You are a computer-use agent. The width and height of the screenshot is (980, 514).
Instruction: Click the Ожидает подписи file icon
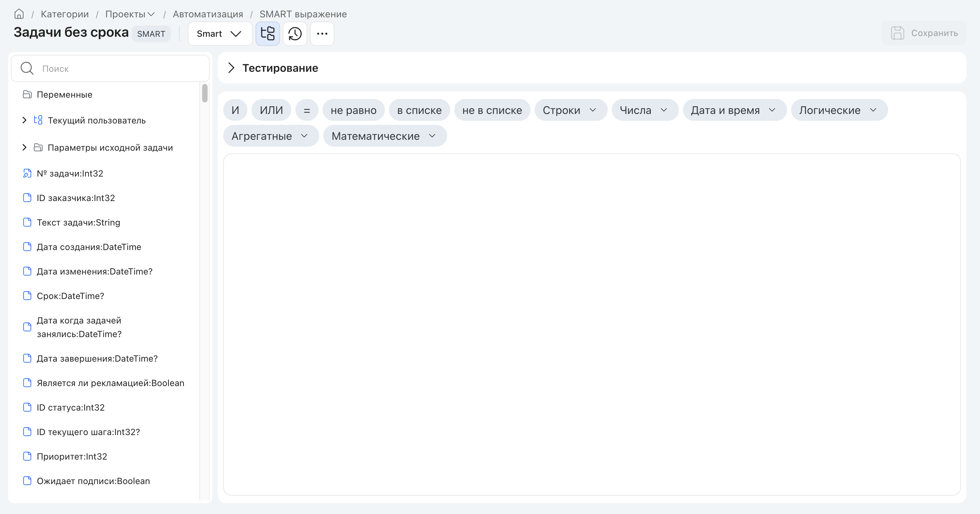(x=27, y=481)
